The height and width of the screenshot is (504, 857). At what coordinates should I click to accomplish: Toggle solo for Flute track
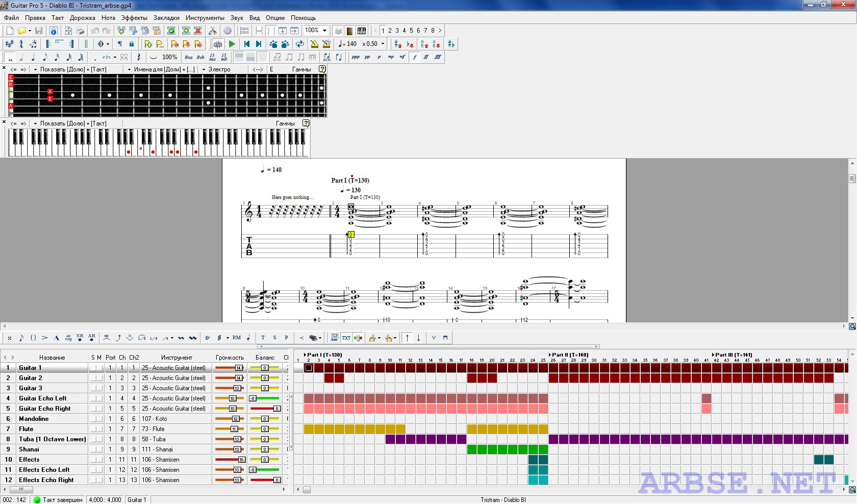(93, 429)
